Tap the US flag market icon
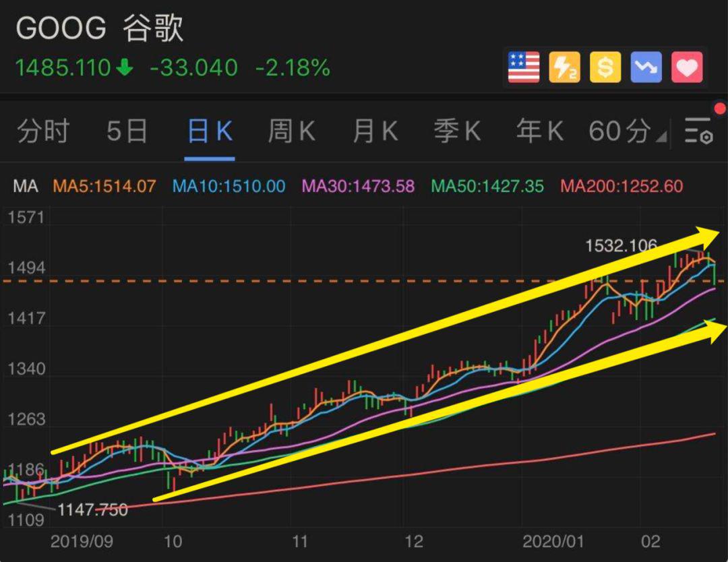Image resolution: width=728 pixels, height=562 pixels. pos(524,67)
